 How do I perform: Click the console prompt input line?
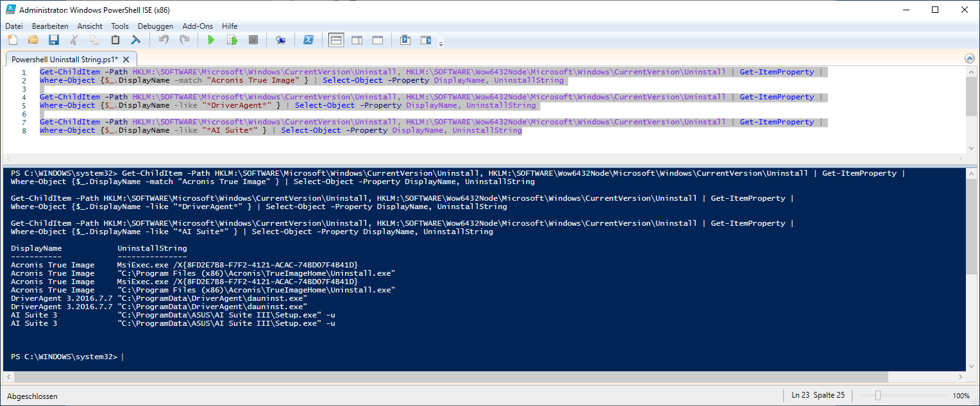[385, 357]
